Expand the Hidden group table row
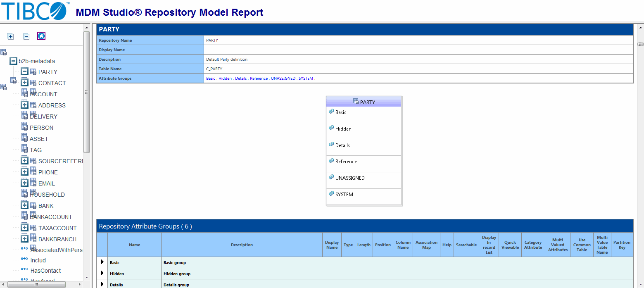Viewport: 644px width, 288px height. [102, 273]
